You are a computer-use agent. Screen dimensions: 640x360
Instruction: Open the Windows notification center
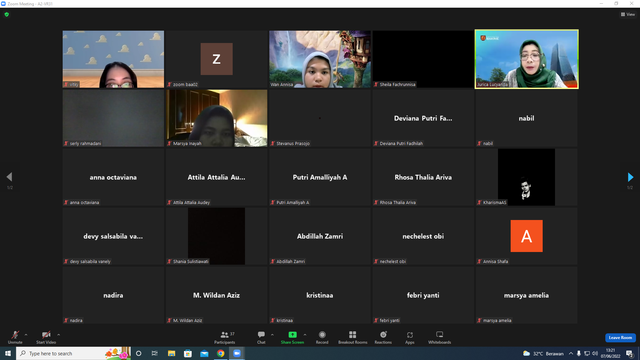pos(629,353)
